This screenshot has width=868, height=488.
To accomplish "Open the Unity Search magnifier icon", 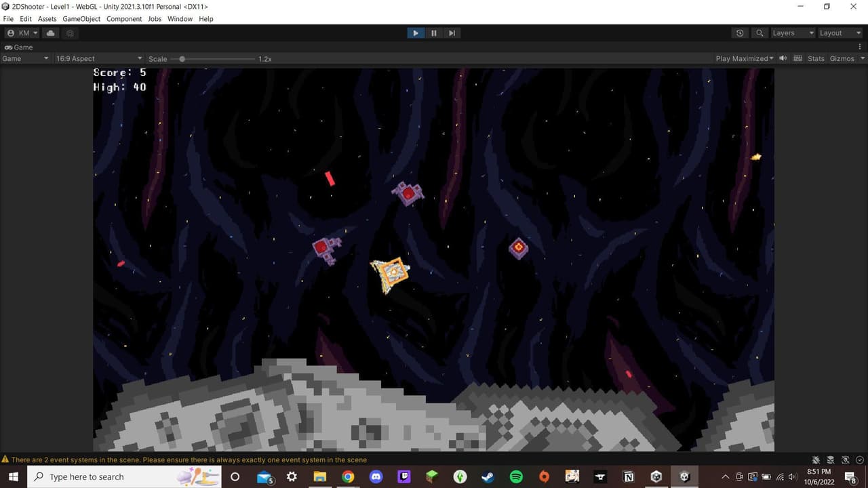I will tap(759, 33).
